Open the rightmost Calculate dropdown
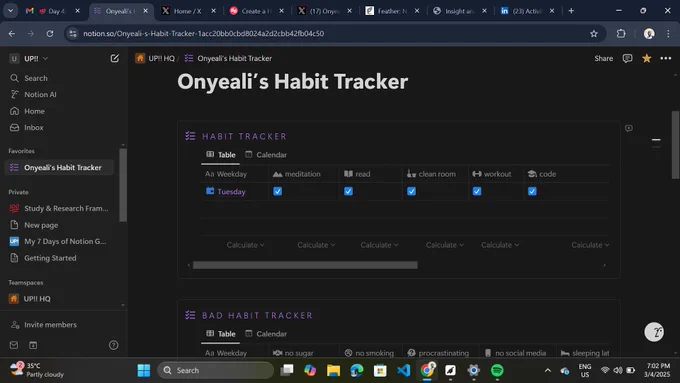The height and width of the screenshot is (383, 680). (x=590, y=245)
